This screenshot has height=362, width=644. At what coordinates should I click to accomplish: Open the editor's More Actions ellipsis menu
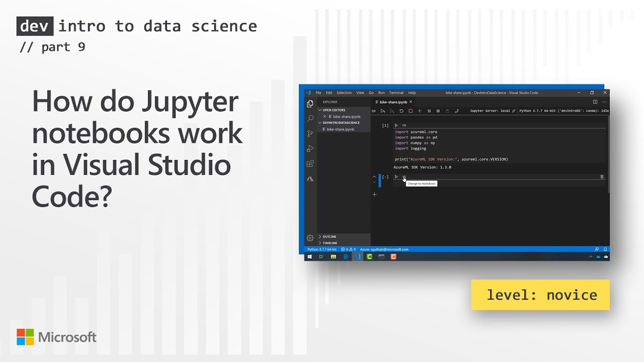(604, 102)
